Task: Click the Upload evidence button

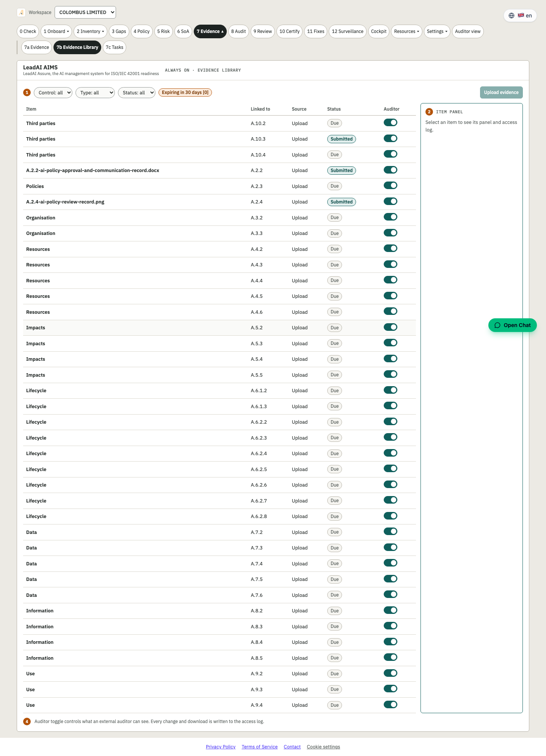Action: click(501, 92)
